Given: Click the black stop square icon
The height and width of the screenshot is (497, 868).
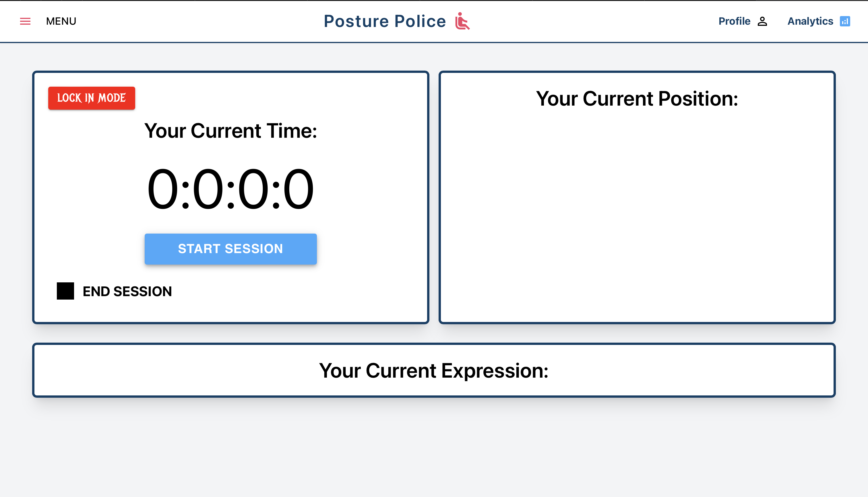Looking at the screenshot, I should [65, 291].
